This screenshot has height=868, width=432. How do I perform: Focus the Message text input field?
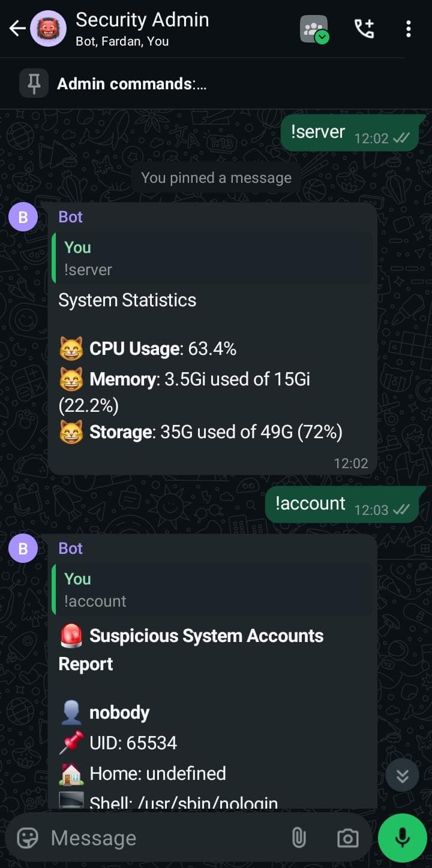pos(162,837)
